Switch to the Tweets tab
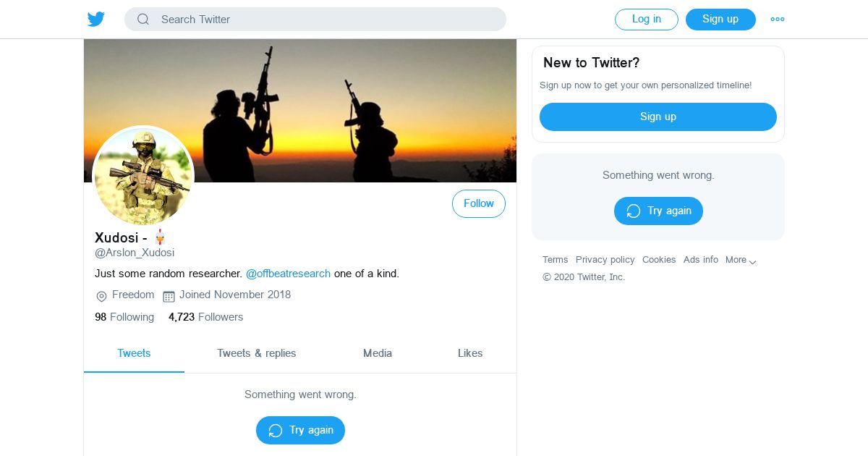Screen dimensions: 868x456 [134, 353]
